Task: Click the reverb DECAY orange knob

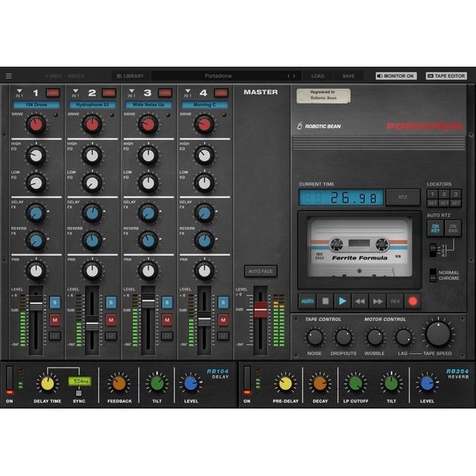Action: (320, 384)
